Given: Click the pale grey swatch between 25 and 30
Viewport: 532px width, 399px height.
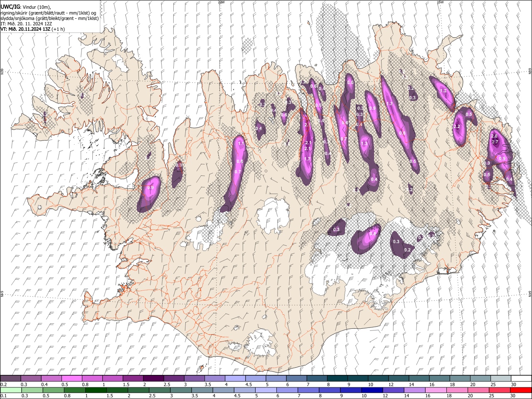Looking at the screenshot, I should 500,378.
